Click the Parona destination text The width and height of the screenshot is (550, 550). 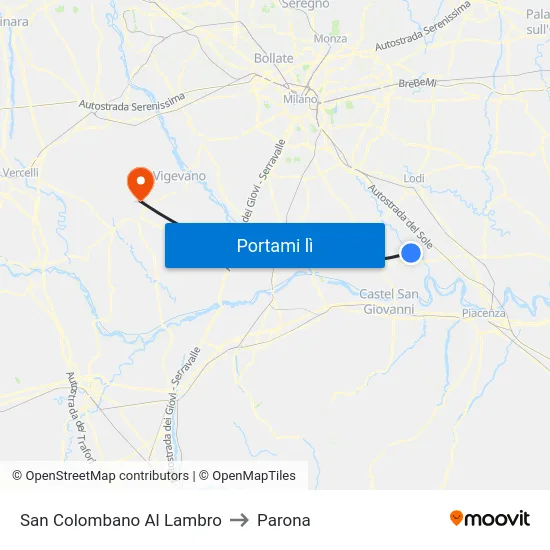click(284, 520)
